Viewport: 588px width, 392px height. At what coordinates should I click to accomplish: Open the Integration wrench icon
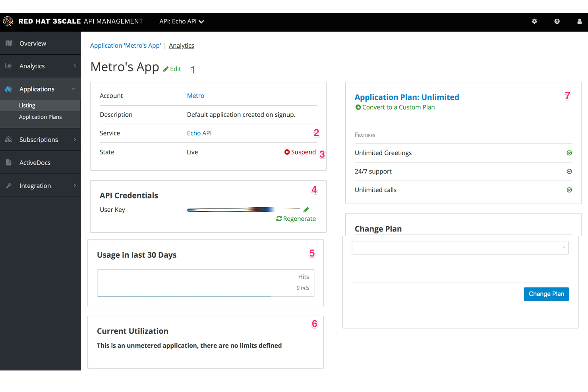pos(8,185)
